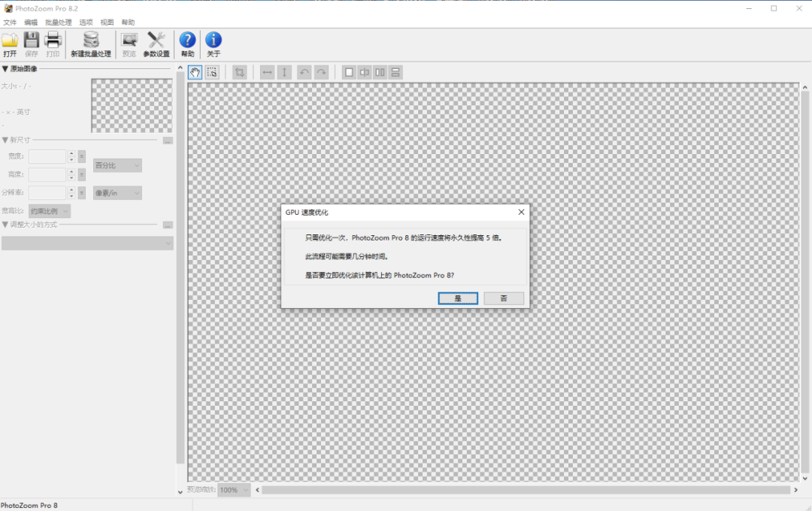Viewport: 812px width, 511px height.
Task: Open the 视图 (View) menu
Action: (x=107, y=23)
